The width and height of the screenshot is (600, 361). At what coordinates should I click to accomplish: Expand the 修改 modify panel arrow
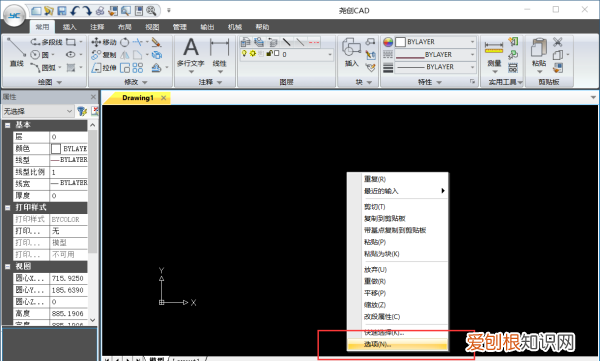(145, 82)
